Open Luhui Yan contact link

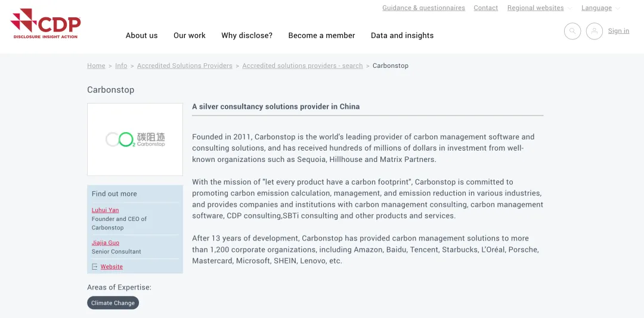[x=106, y=210]
